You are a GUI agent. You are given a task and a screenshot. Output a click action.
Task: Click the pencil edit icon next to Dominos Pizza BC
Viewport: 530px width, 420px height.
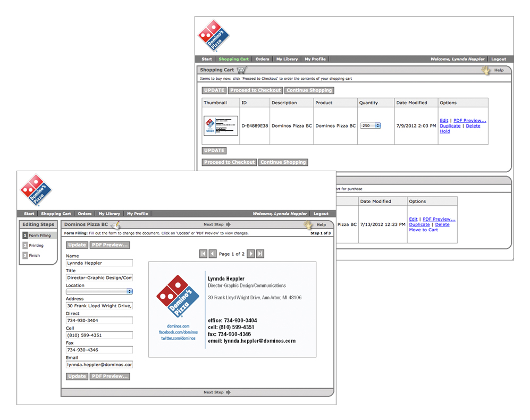[115, 224]
